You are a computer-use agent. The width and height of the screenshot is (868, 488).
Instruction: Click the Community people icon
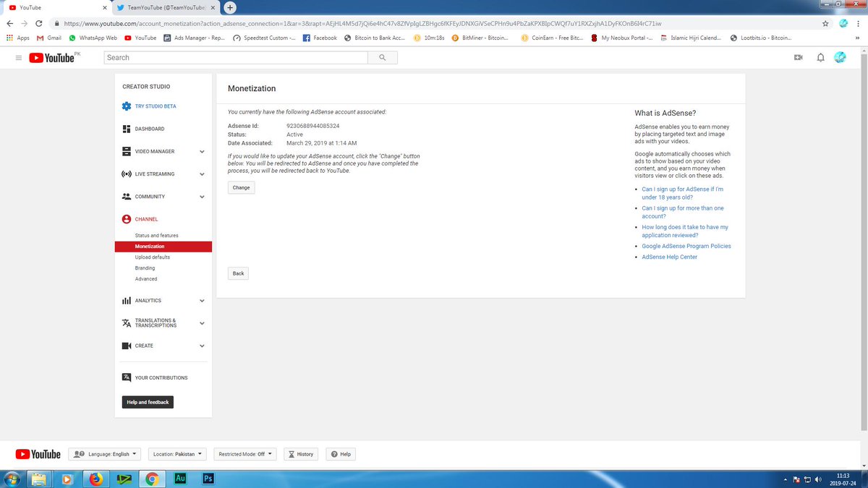coord(127,197)
